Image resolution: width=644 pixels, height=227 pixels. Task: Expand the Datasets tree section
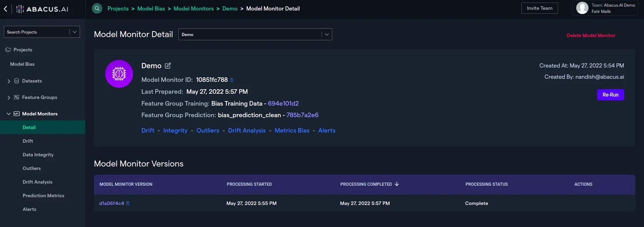coord(9,81)
